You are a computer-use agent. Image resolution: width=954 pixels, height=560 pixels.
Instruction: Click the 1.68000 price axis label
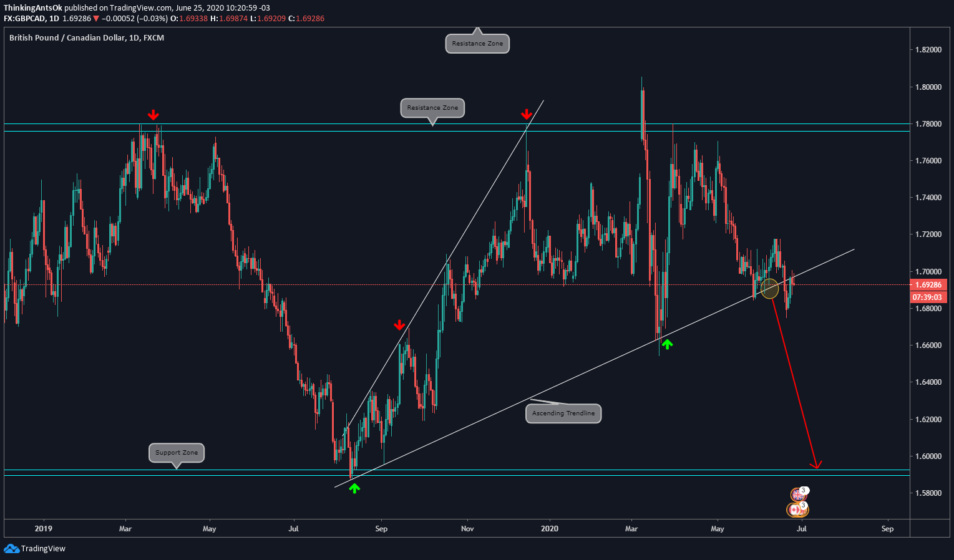click(x=928, y=309)
